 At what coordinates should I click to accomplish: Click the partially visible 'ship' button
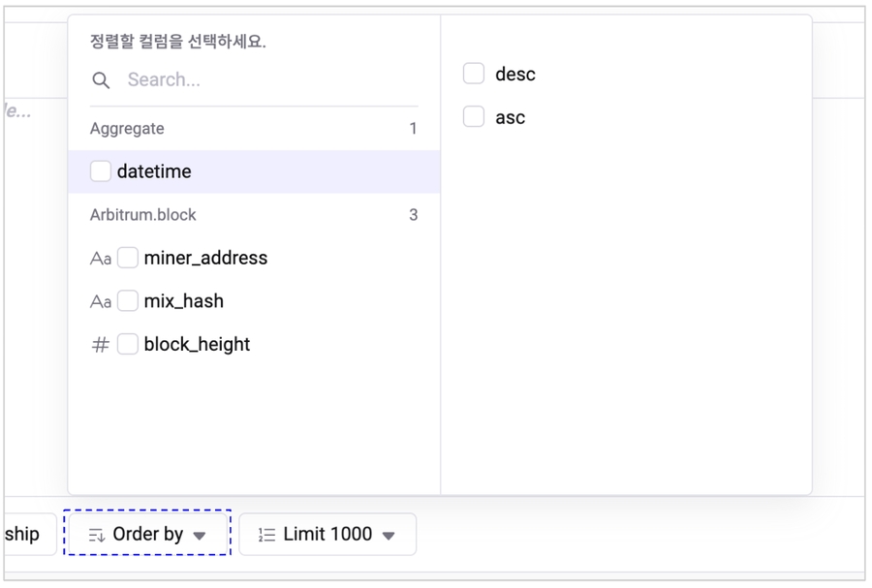(26, 535)
